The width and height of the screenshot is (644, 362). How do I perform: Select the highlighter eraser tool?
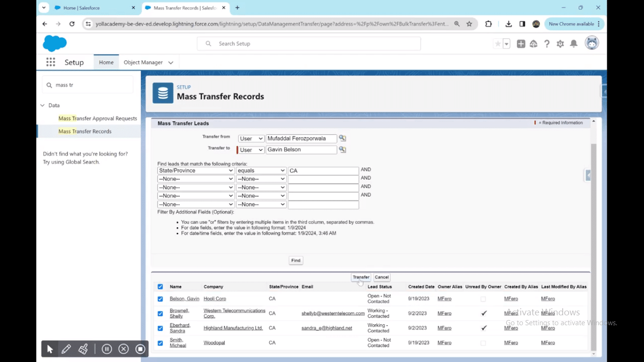(x=83, y=349)
